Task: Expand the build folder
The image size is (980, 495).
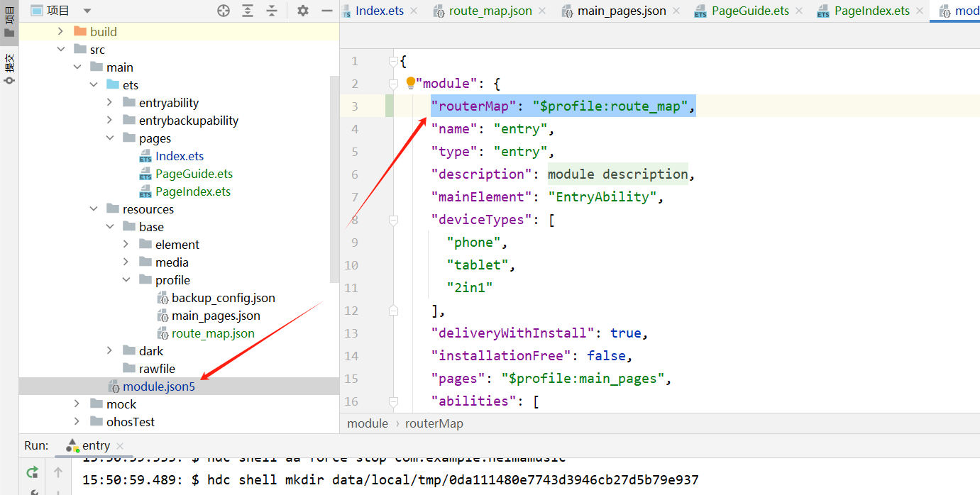Action: point(60,32)
